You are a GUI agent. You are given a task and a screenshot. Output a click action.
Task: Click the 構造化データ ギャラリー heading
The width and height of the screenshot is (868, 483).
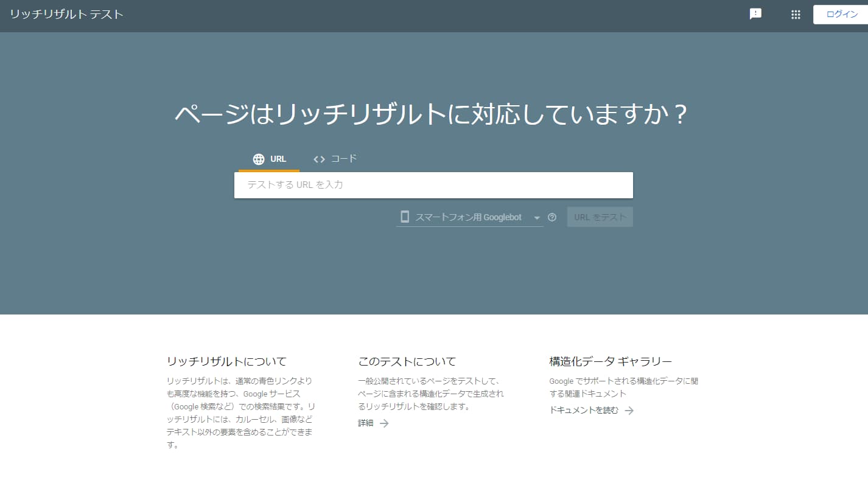[611, 361]
